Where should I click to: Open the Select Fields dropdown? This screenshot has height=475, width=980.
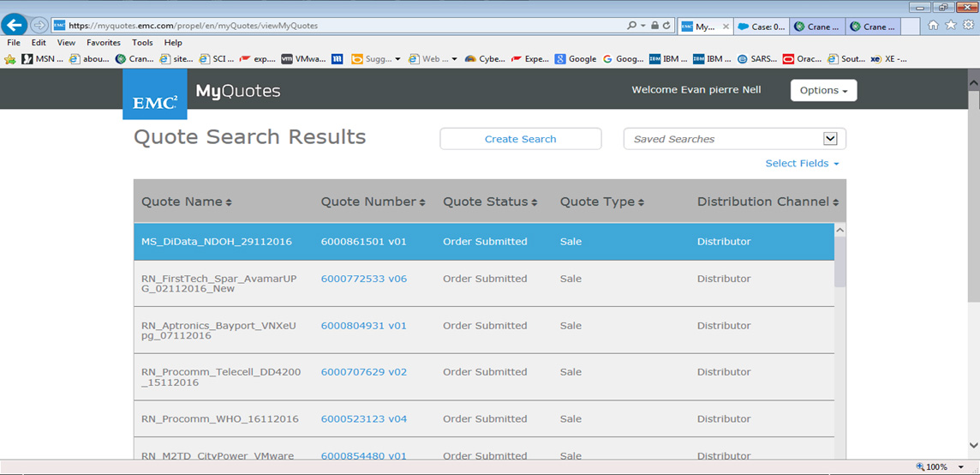pos(802,164)
